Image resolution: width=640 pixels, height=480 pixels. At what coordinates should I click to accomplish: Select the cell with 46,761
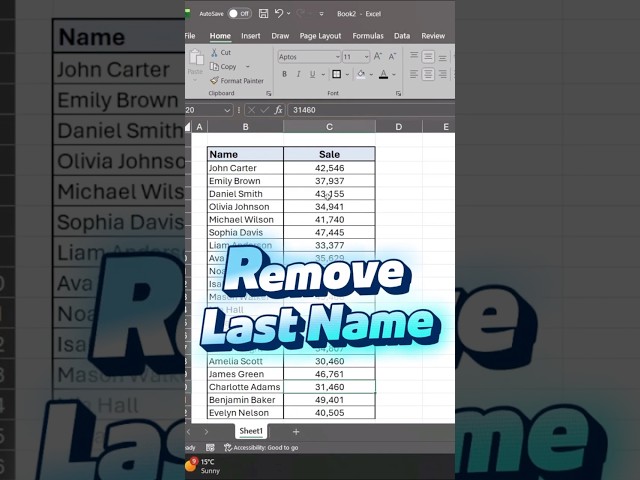(x=329, y=374)
